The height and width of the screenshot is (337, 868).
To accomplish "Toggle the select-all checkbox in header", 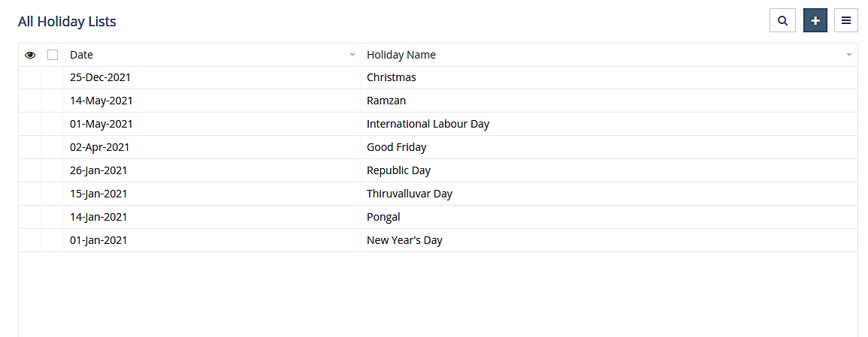I will tap(53, 55).
